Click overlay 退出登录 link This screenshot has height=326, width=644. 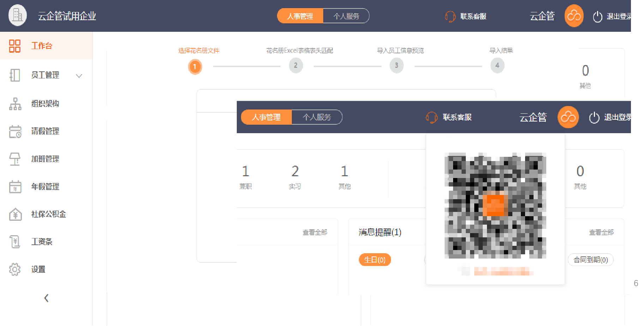tap(618, 117)
